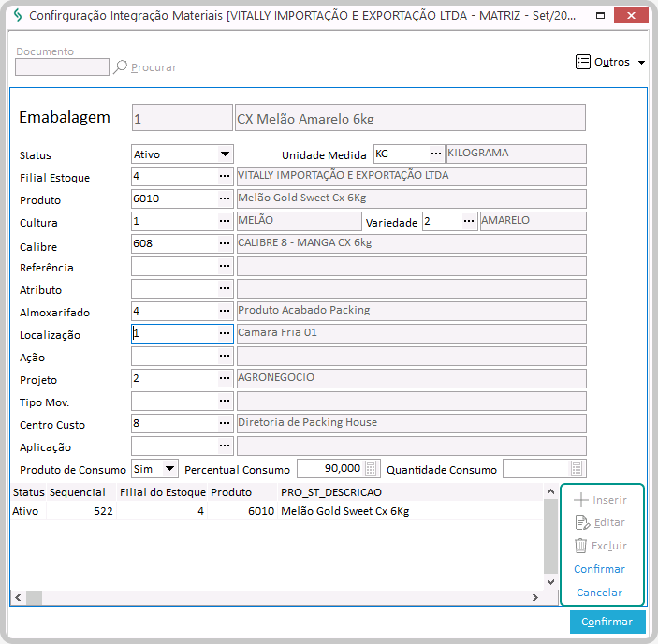Click Cancelar link in side panel
The height and width of the screenshot is (644, 658).
click(x=599, y=593)
